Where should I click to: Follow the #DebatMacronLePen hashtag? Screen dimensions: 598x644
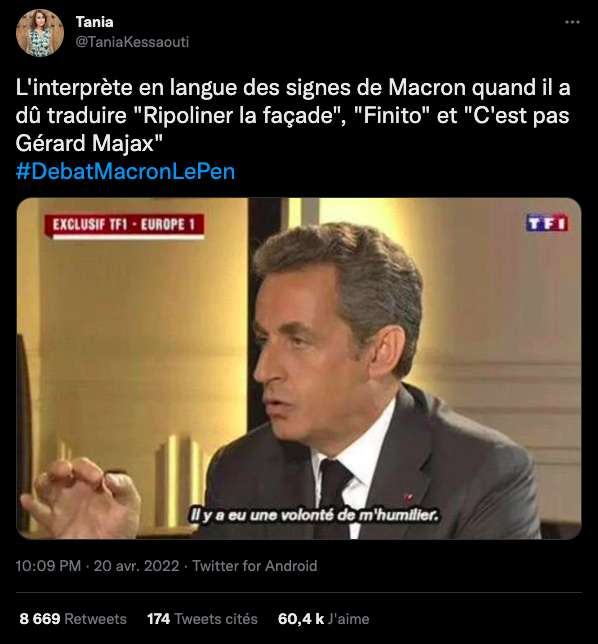[125, 171]
